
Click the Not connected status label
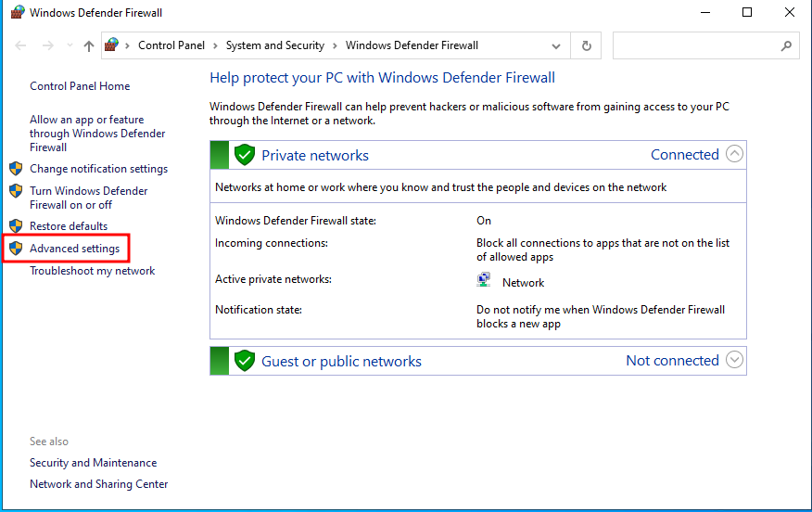[672, 360]
